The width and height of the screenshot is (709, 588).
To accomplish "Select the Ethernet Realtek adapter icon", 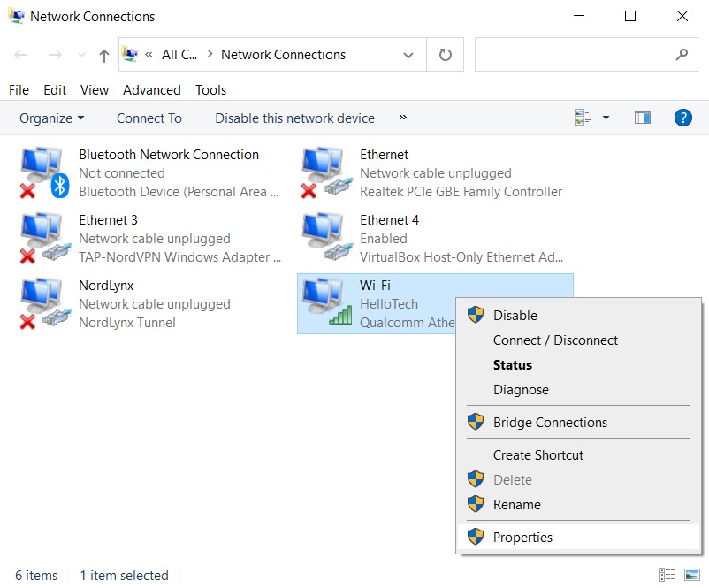I will (323, 172).
